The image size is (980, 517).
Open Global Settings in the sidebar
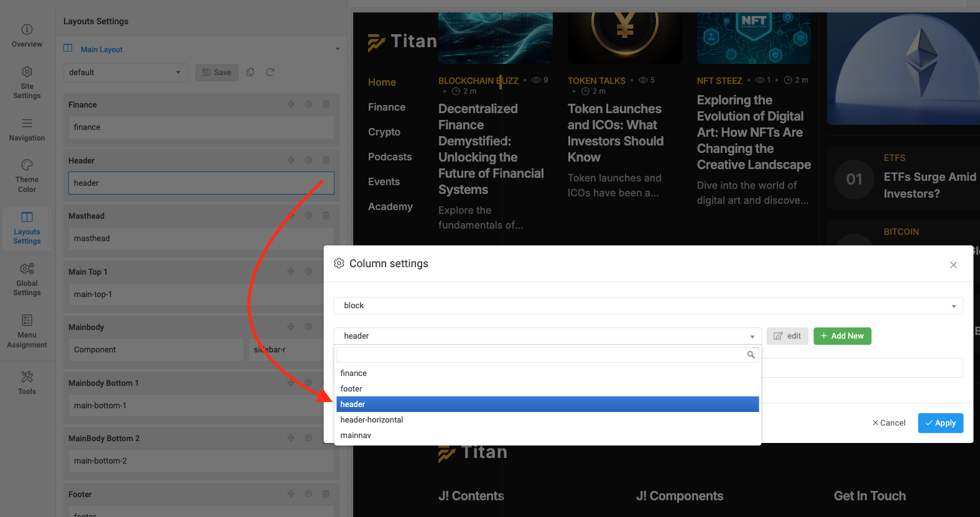coord(27,280)
